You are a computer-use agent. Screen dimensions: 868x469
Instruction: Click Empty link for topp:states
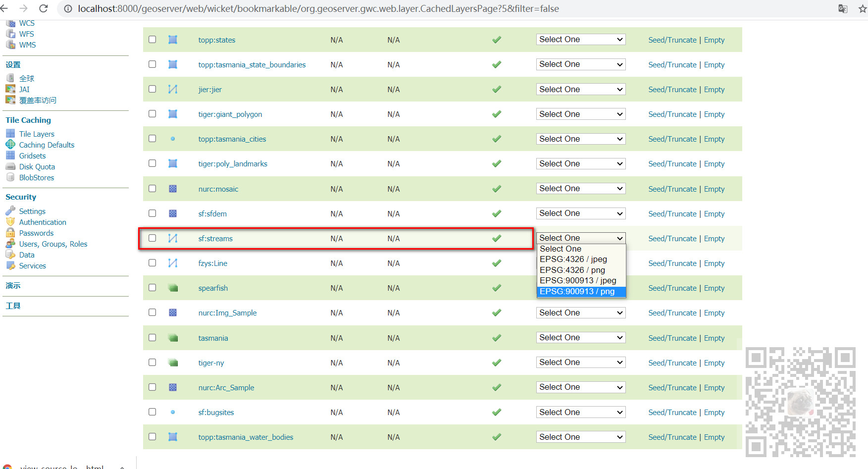coord(714,40)
